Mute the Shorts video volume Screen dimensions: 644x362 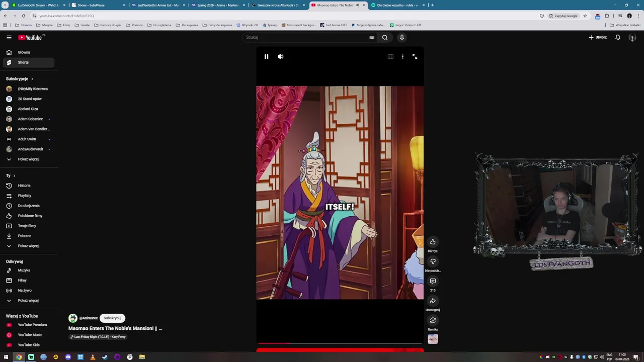[281, 57]
